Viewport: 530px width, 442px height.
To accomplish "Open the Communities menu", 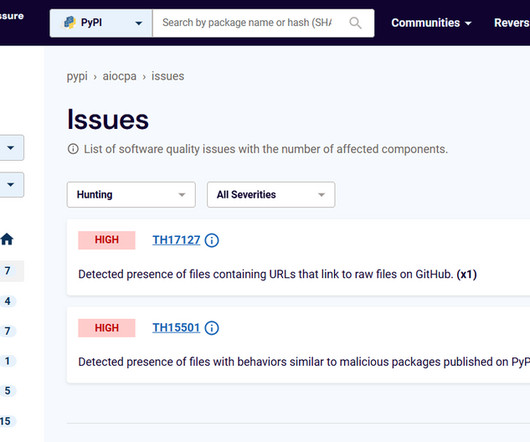I will (431, 23).
